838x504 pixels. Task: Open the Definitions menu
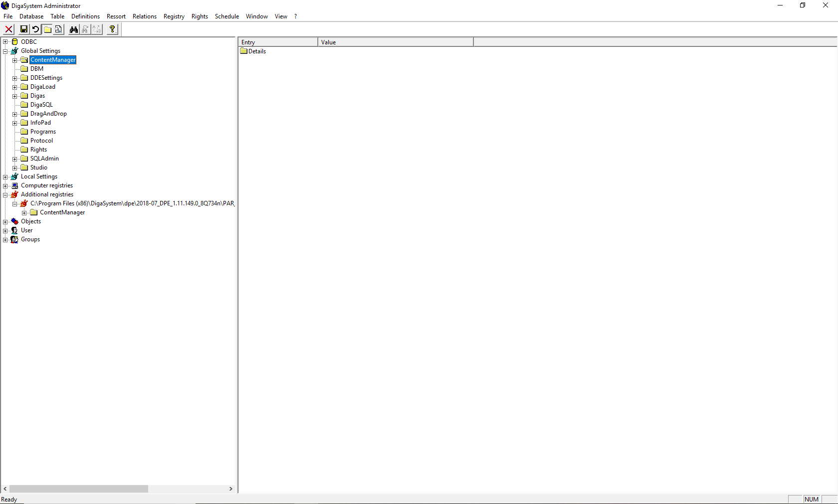pos(85,16)
